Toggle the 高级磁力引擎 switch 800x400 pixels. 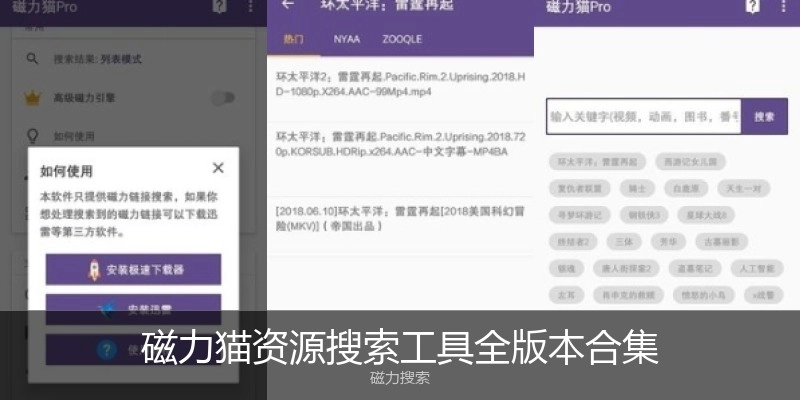click(x=223, y=98)
